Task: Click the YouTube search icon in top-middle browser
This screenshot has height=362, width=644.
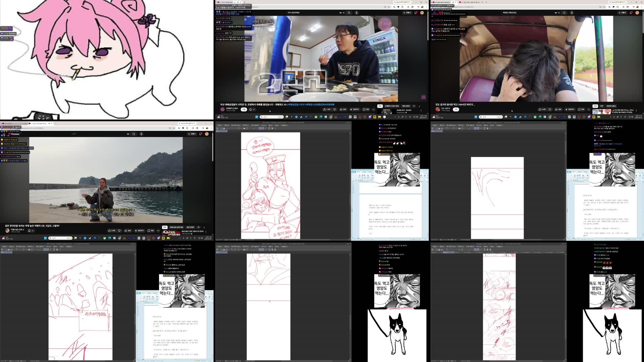Action: (349, 13)
